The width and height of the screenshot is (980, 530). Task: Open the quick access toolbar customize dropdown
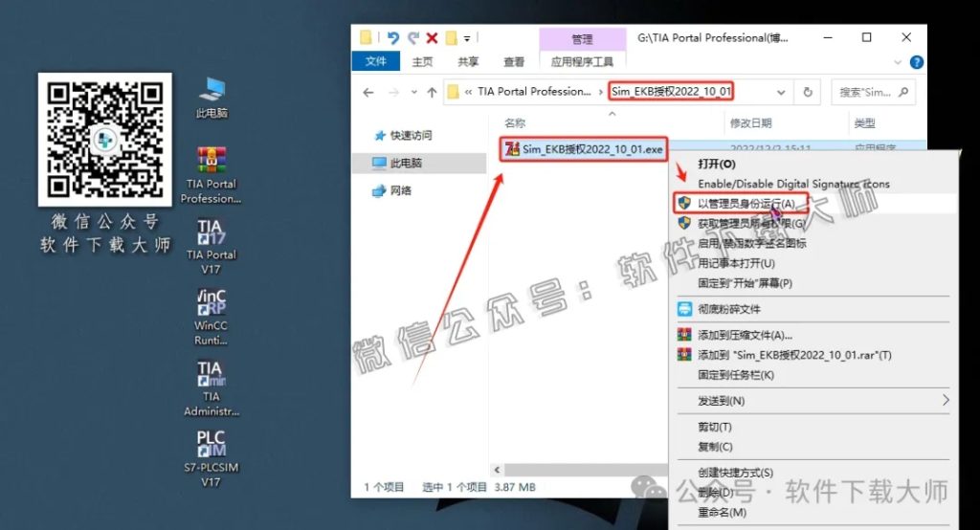coord(467,39)
